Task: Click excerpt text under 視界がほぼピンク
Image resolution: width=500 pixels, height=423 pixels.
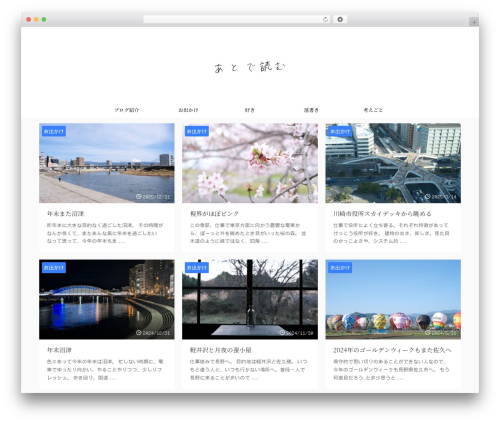Action: coord(248,233)
